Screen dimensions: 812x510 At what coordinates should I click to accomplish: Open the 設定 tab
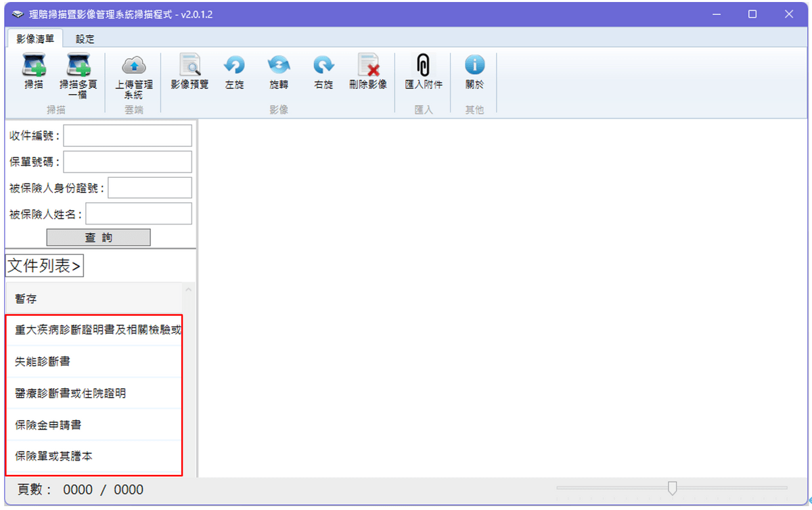(x=85, y=39)
